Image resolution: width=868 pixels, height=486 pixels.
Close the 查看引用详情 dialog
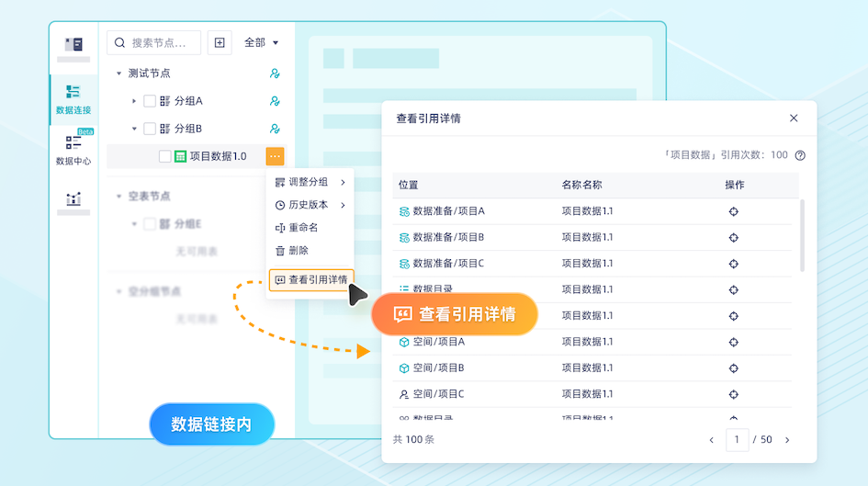point(794,118)
